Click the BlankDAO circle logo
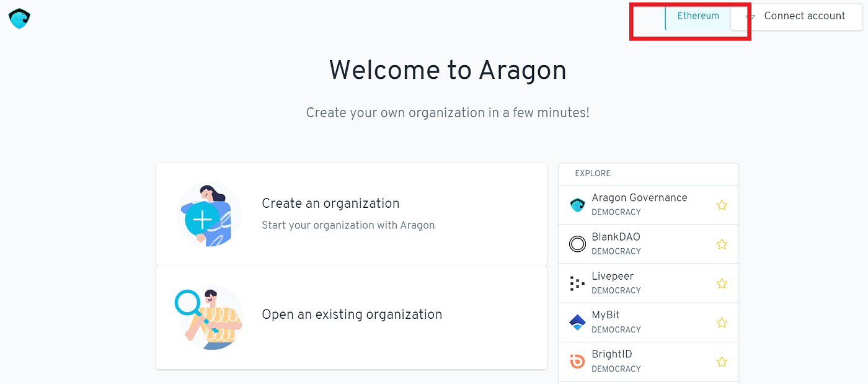 [x=577, y=244]
